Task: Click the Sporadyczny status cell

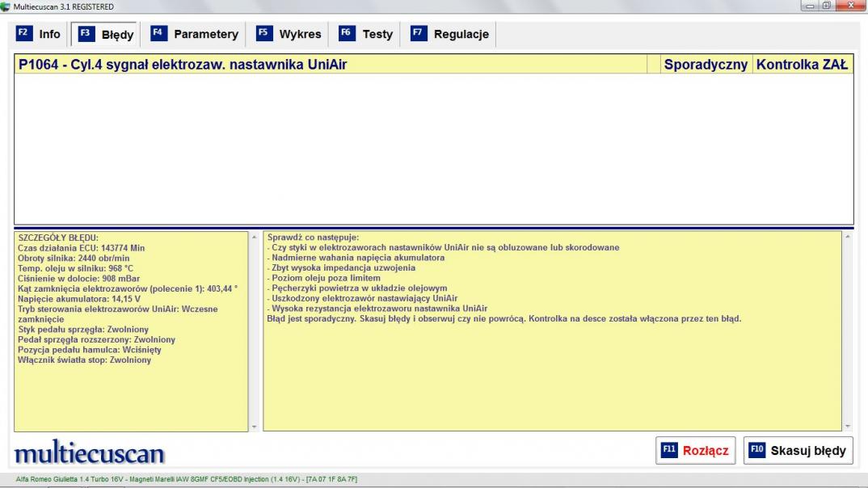Action: pyautogui.click(x=706, y=64)
